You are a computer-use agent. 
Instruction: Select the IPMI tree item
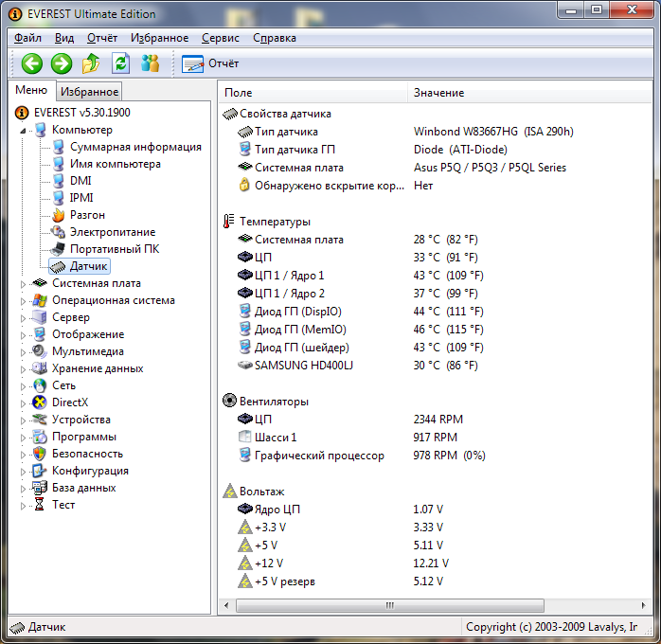click(x=81, y=198)
